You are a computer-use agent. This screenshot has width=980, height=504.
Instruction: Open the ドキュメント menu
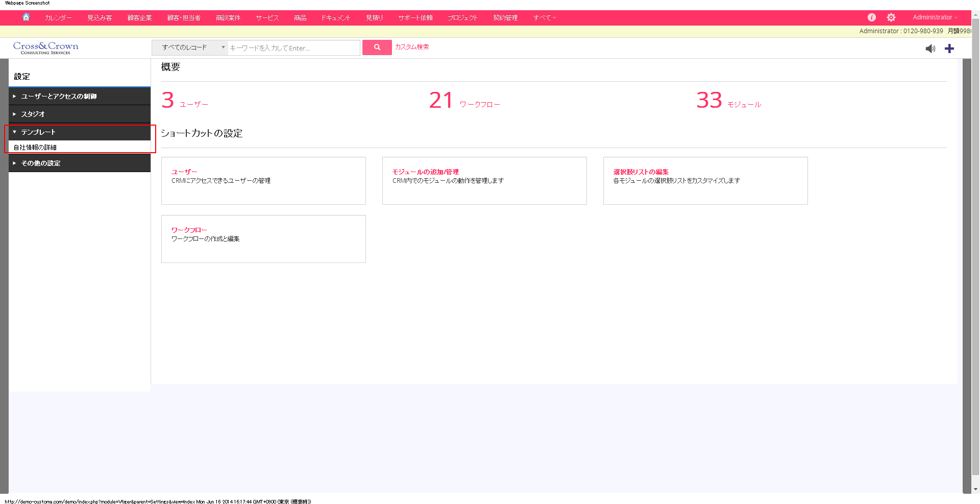click(335, 17)
